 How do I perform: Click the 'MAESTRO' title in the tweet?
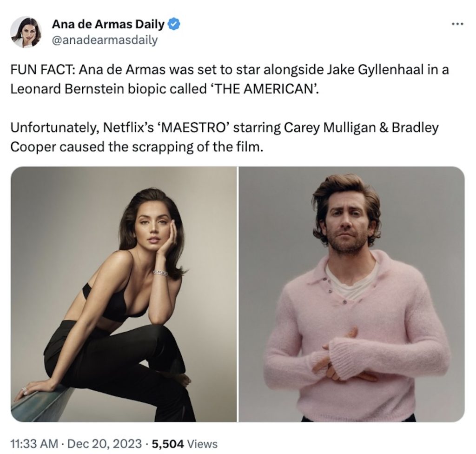point(192,127)
